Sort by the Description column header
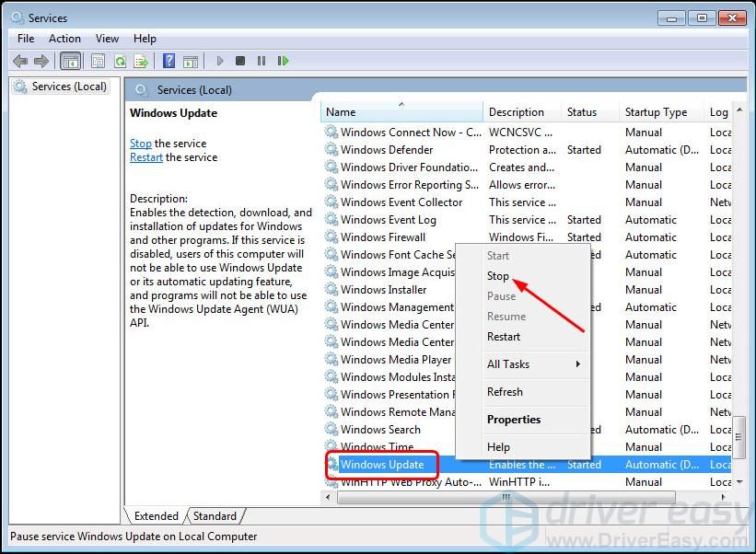 522,111
